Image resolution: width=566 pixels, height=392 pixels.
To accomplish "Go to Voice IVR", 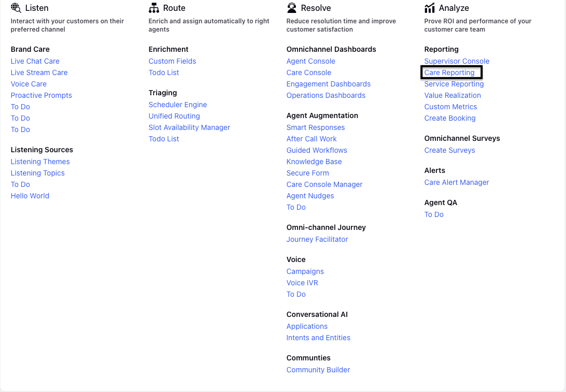I will coord(302,283).
